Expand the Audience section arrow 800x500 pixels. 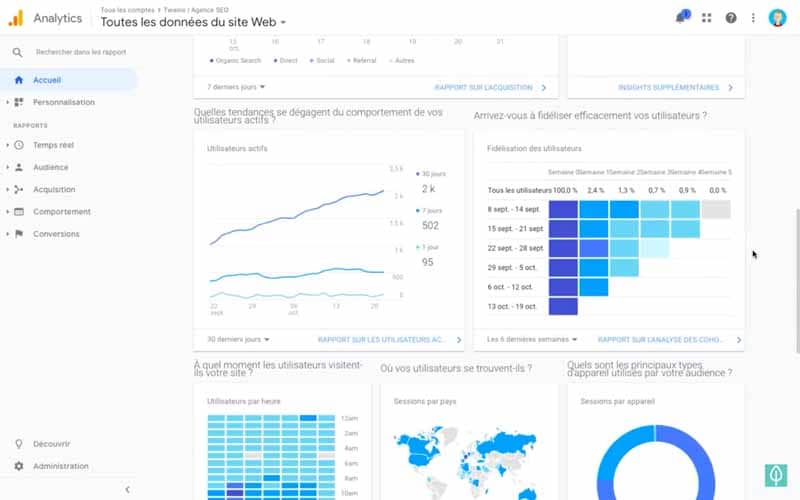(x=7, y=167)
